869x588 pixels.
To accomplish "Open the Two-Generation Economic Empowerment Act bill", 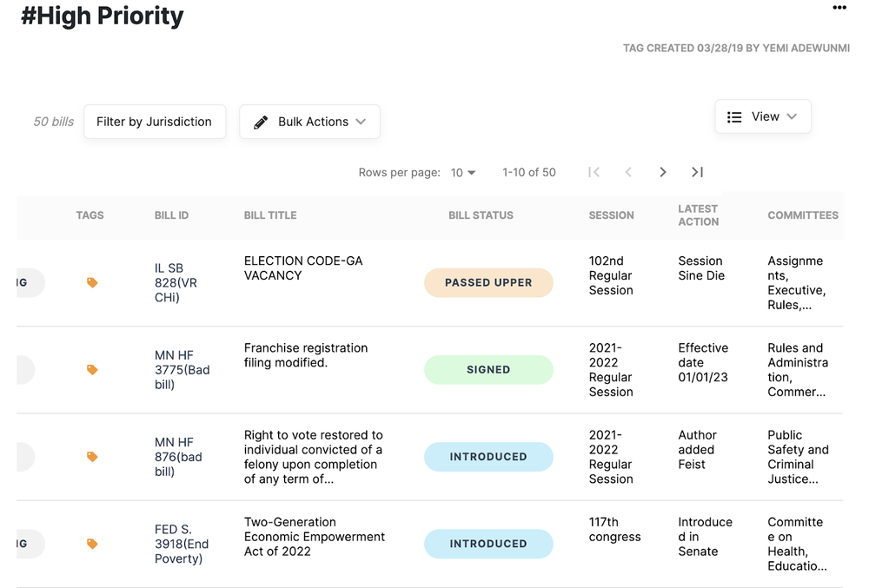I will (x=314, y=536).
